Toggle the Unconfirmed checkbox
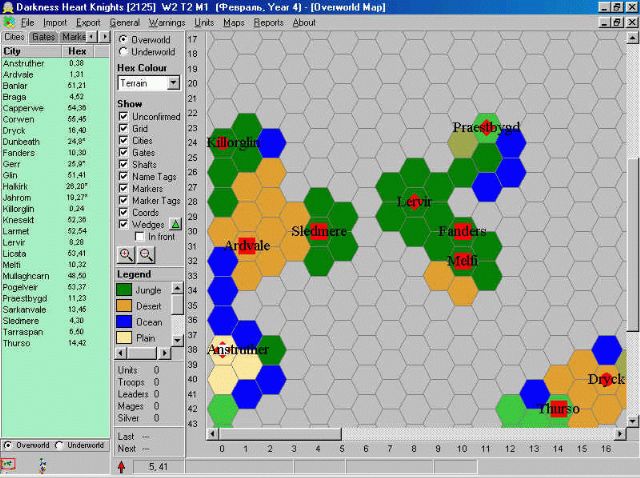This screenshot has height=478, width=640. click(123, 116)
